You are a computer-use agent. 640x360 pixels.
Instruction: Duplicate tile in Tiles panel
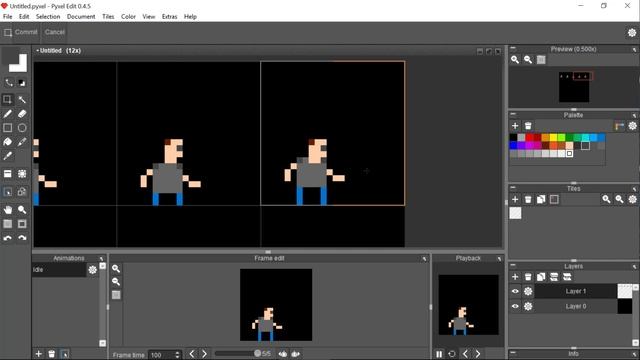point(541,199)
